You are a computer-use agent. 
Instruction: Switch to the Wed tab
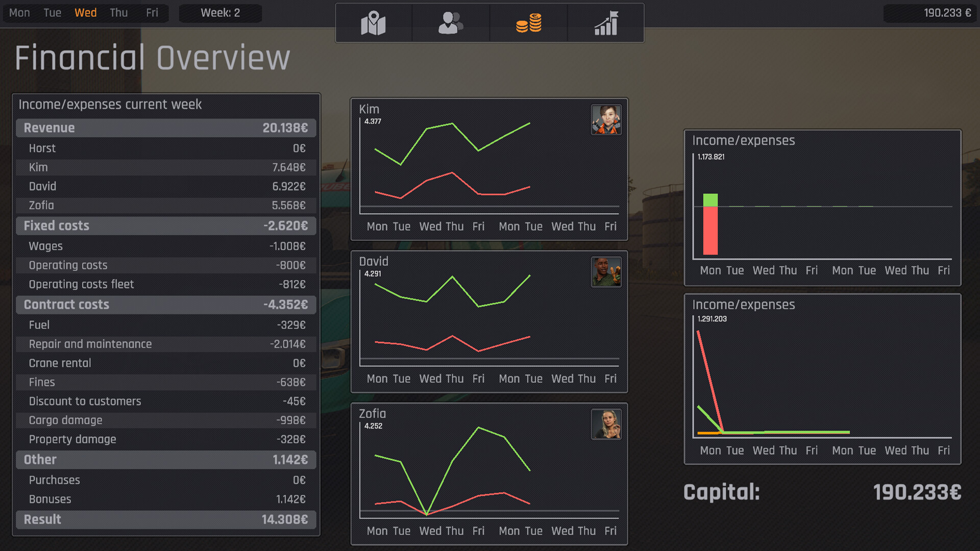(85, 13)
